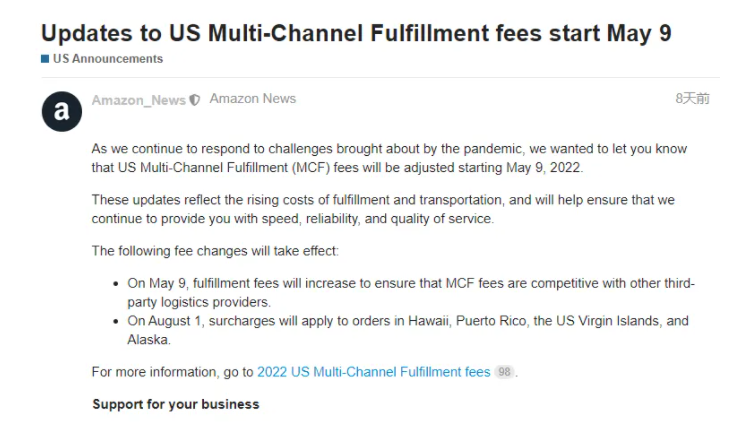Open the Amazon 'a' profile avatar
756x441 pixels.
(62, 111)
